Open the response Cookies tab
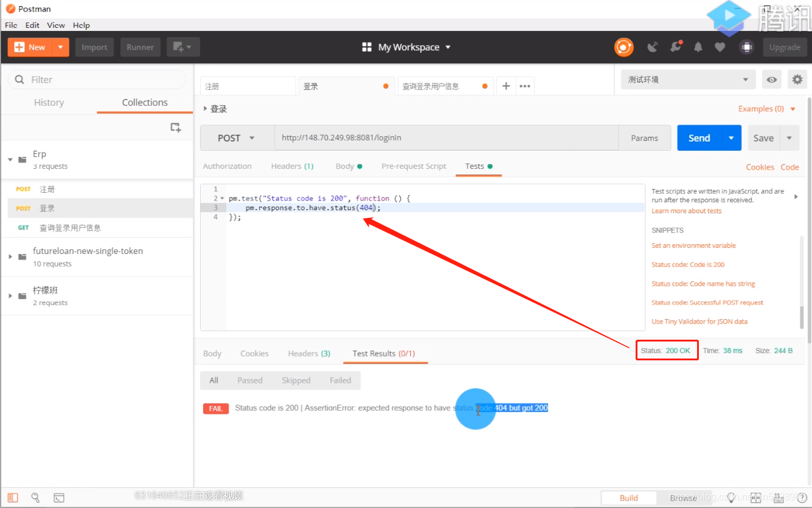812x508 pixels. [x=254, y=353]
